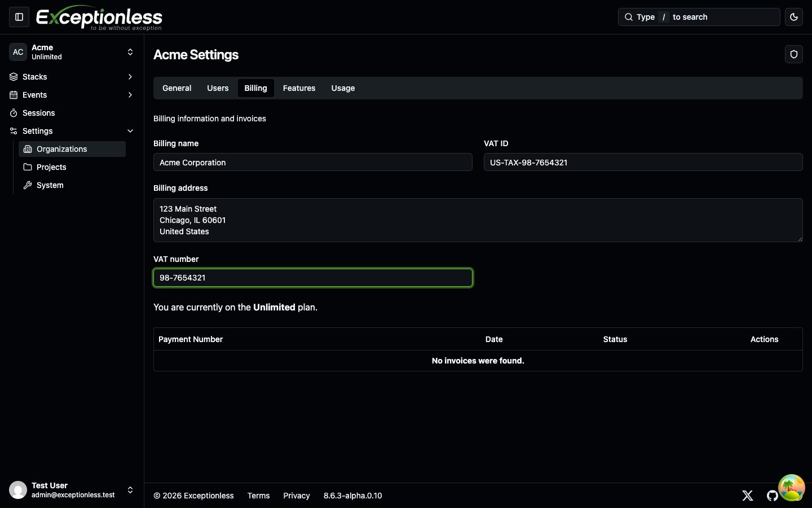Viewport: 812px width, 508px height.
Task: Switch to the Features tab
Action: [299, 88]
